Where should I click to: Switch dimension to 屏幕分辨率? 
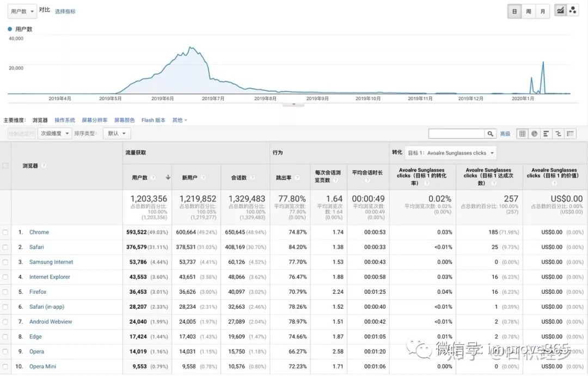click(95, 120)
